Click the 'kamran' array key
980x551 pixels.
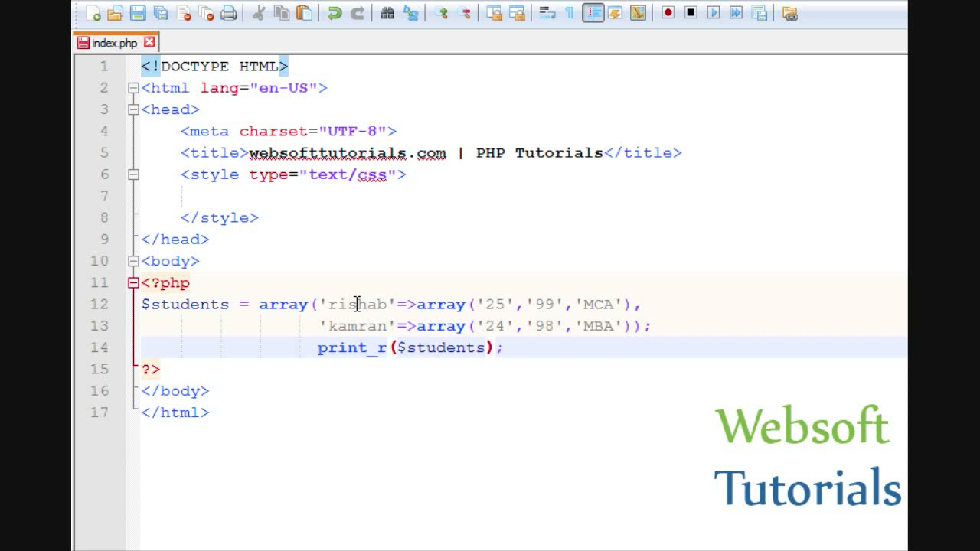point(358,326)
